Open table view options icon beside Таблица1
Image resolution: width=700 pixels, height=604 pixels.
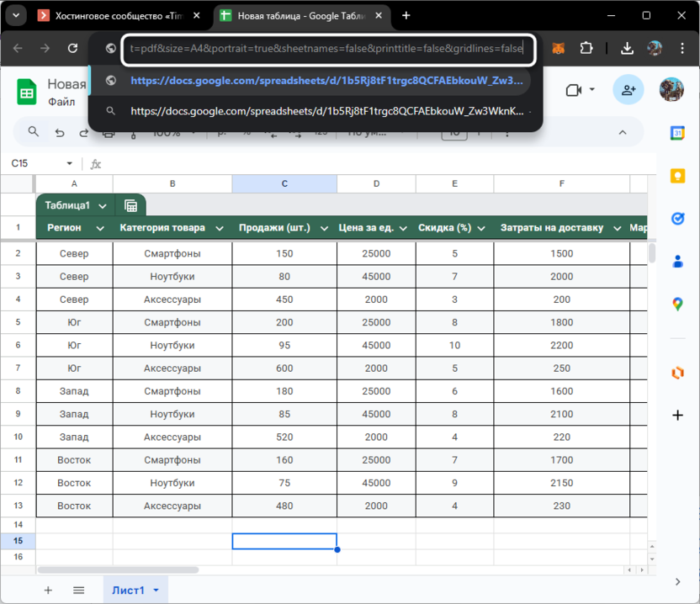click(x=131, y=205)
